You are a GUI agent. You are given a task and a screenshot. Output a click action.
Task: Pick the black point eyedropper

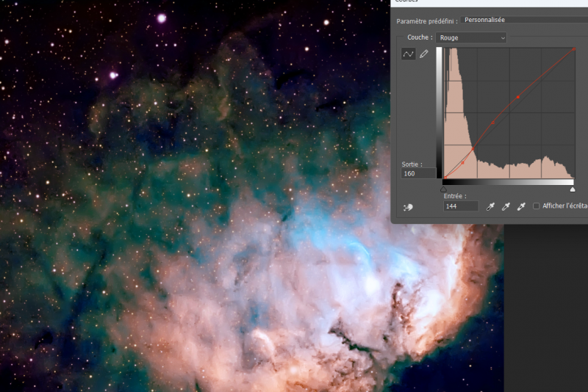[490, 206]
